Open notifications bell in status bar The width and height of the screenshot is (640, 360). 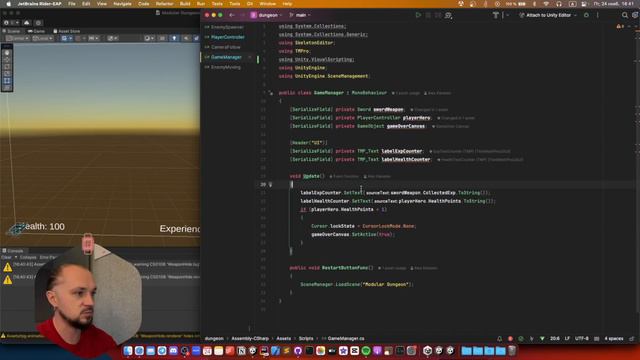click(499, 339)
